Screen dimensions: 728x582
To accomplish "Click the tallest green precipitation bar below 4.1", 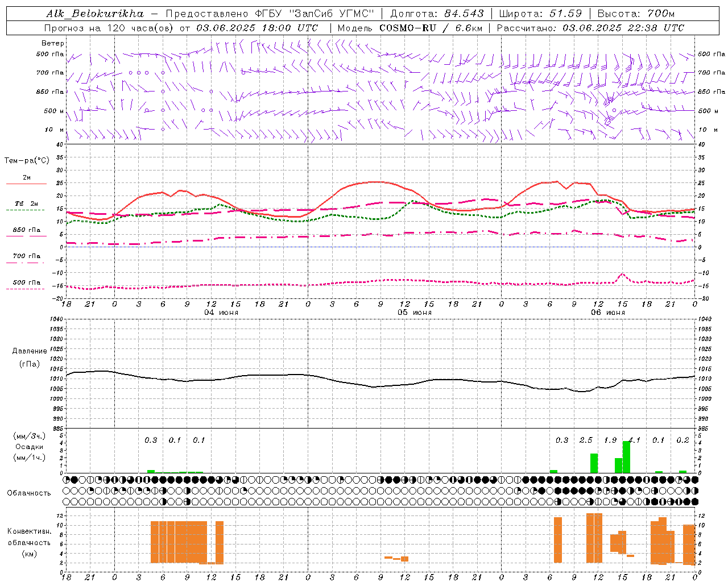I will (626, 457).
